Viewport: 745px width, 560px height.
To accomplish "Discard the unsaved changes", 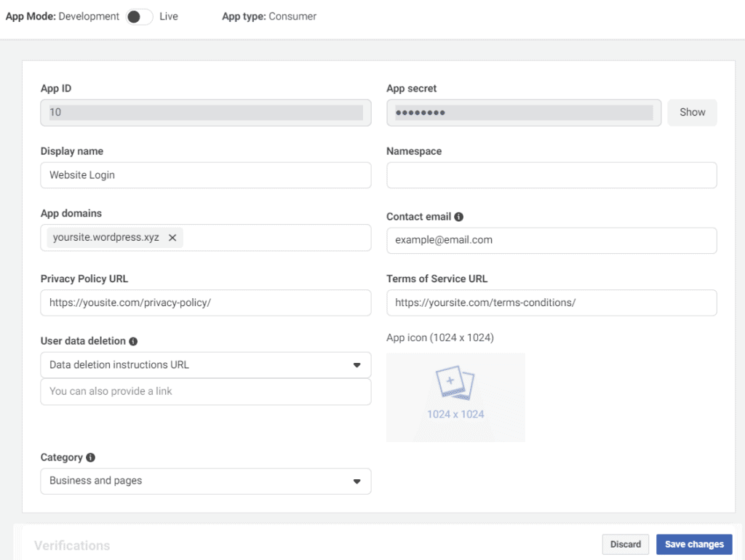I will pos(625,544).
